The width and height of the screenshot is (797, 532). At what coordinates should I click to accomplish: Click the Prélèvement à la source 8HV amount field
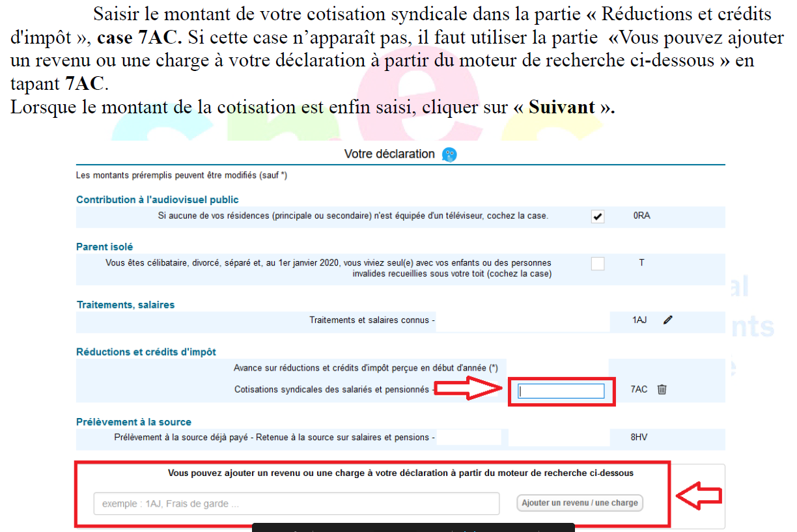click(559, 438)
